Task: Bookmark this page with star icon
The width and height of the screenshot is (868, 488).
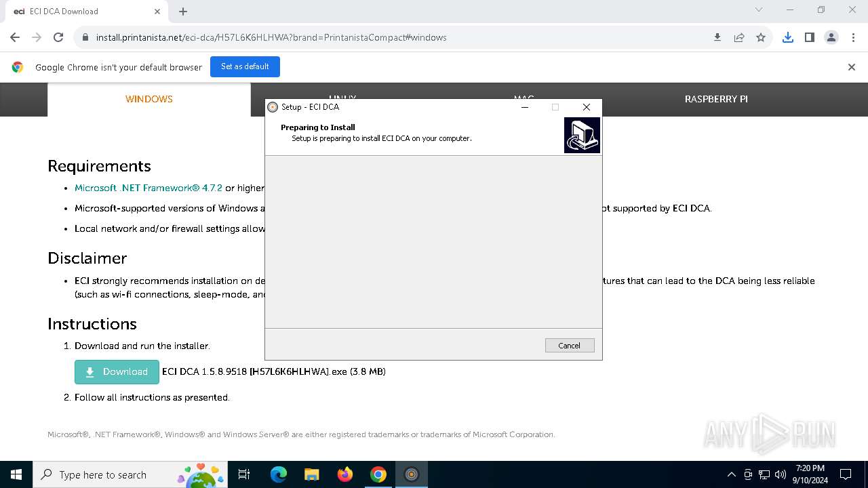Action: (x=761, y=37)
